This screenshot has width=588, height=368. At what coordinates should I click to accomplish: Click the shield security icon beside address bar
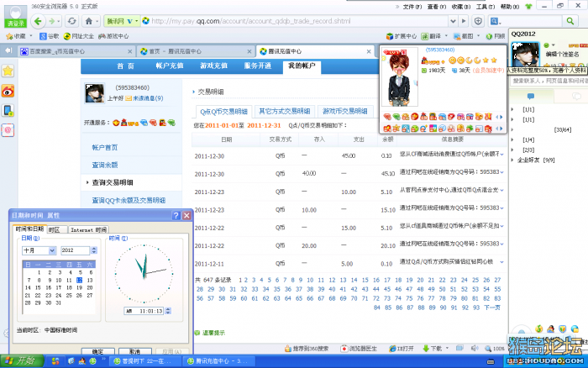(478, 21)
